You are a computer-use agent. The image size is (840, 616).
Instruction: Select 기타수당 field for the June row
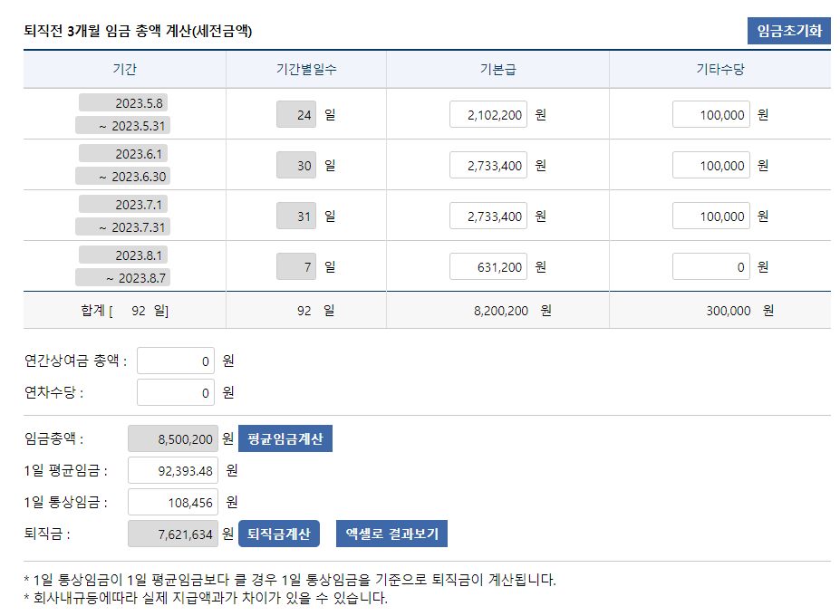point(711,166)
